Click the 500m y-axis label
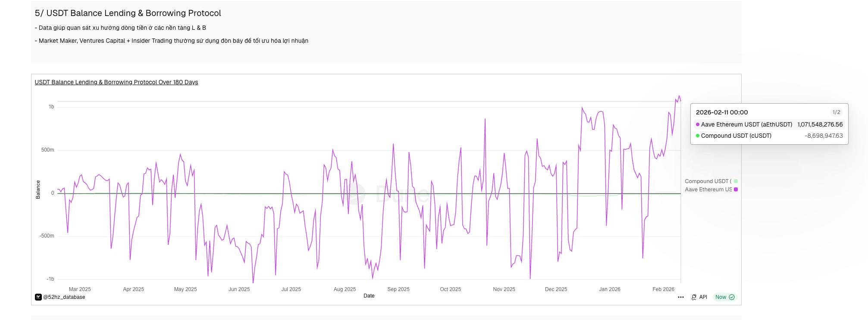The image size is (868, 320). [47, 150]
